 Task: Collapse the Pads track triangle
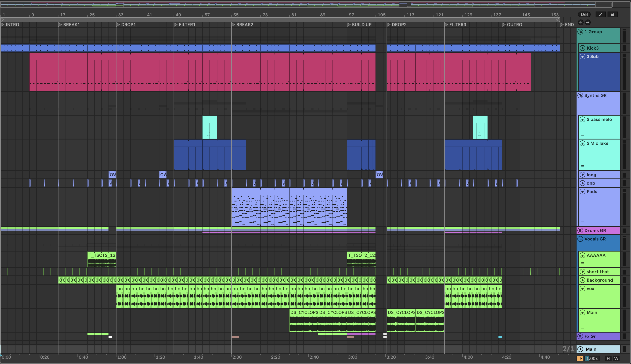click(x=583, y=192)
